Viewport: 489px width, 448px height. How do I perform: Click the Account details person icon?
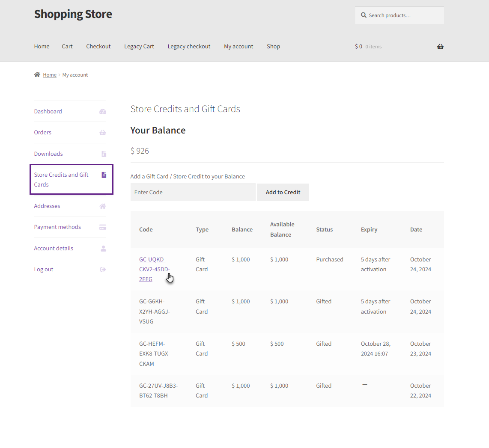tap(104, 248)
